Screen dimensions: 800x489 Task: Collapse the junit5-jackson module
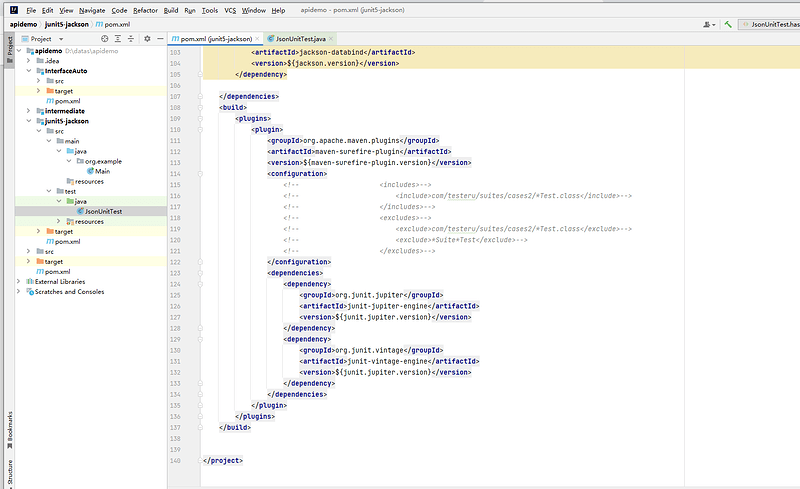pos(29,121)
